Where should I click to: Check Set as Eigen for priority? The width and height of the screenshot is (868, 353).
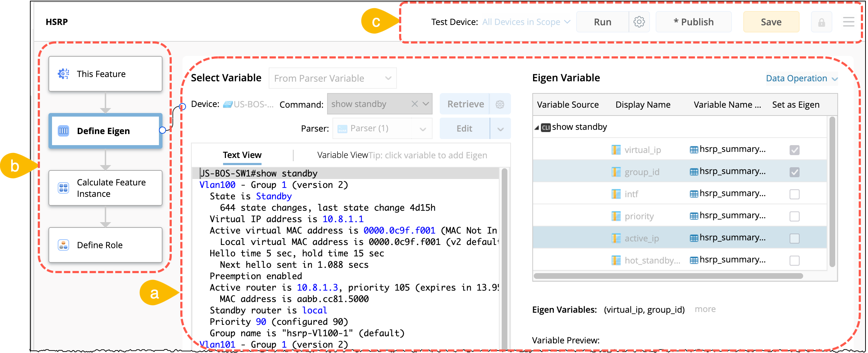794,216
